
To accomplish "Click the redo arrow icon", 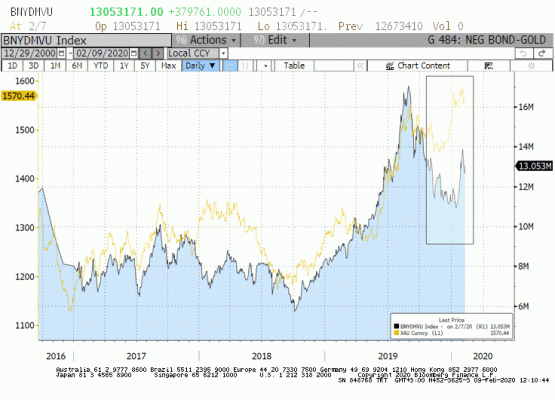I will click(x=542, y=53).
